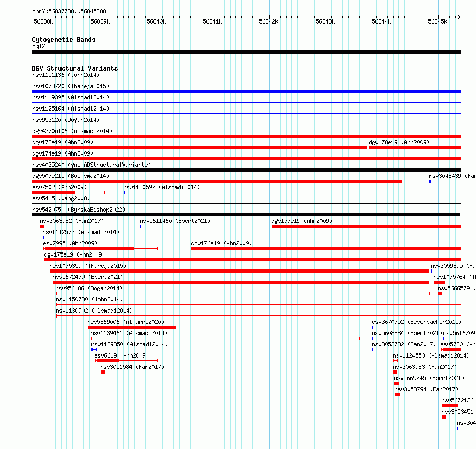This screenshot has width=476, height=449.
Task: Open dgv177e19 (Ahn2009) label
Action: tap(302, 221)
